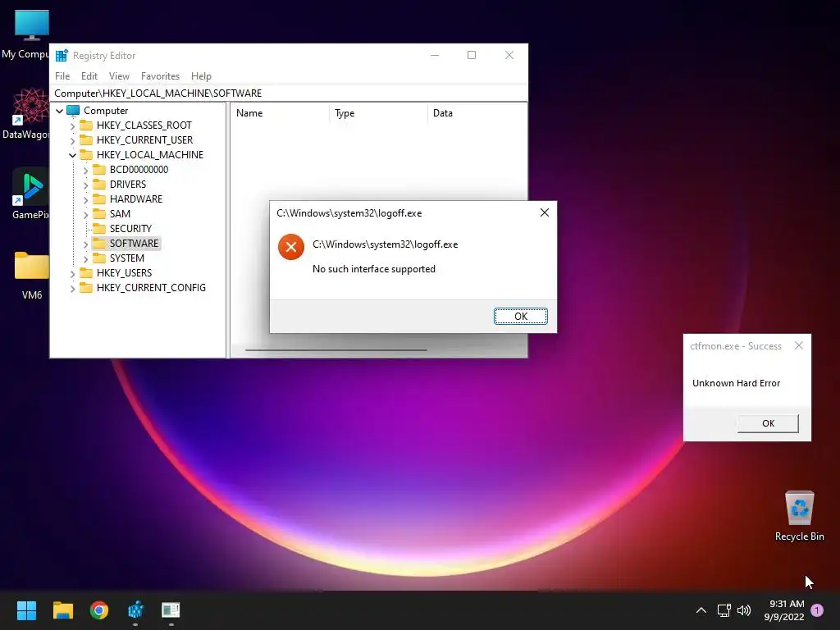Select the HKEY_USERS tree label
The image size is (840, 630).
[125, 272]
